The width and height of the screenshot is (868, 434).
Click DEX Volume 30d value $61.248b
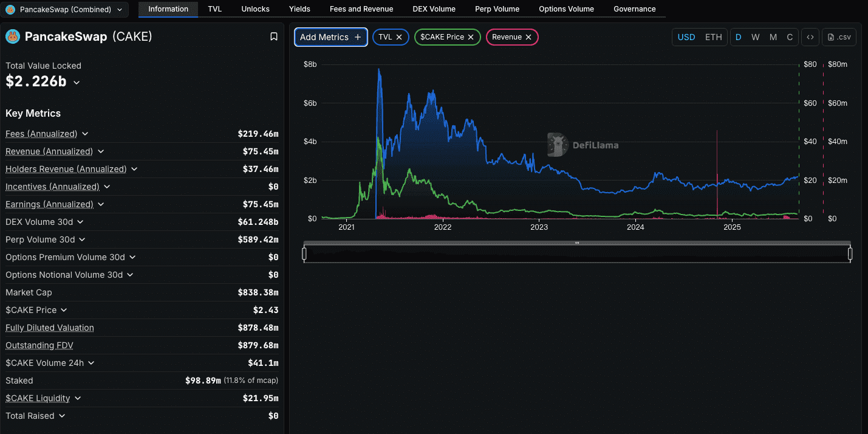point(258,222)
